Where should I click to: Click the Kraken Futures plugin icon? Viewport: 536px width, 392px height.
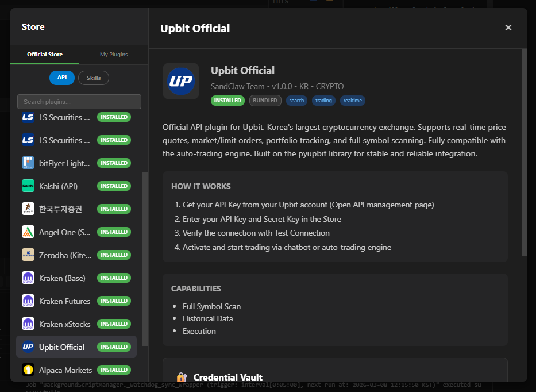[x=28, y=301]
